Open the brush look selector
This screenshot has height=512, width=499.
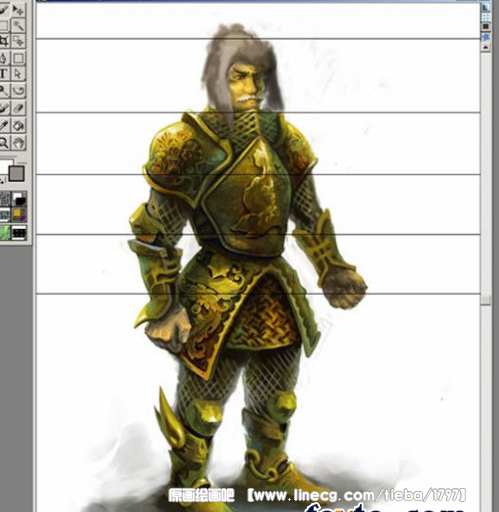click(19, 232)
